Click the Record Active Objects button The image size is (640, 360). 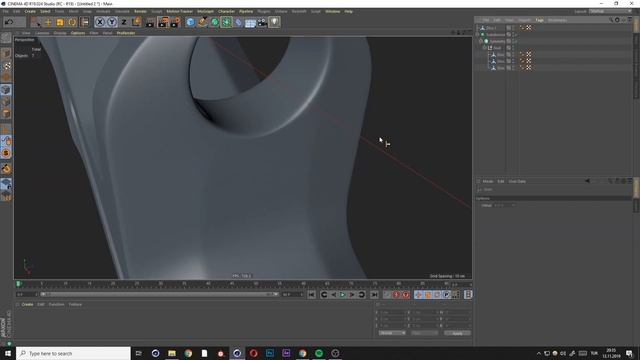(387, 294)
